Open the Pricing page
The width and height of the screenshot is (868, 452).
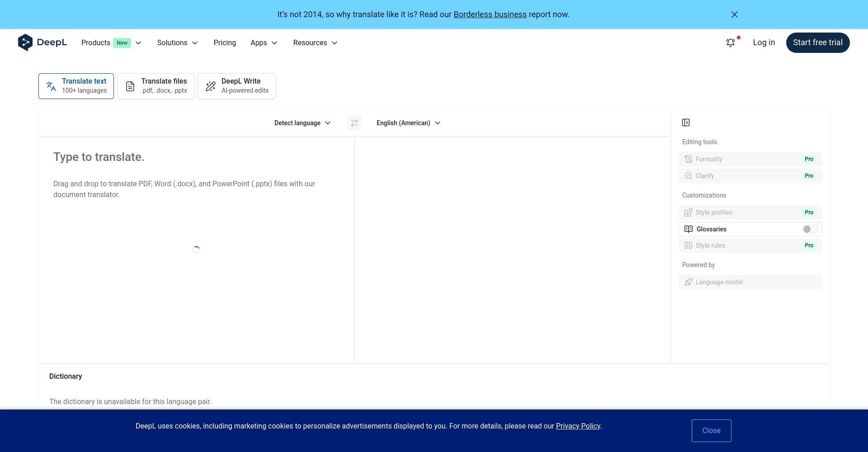point(225,42)
